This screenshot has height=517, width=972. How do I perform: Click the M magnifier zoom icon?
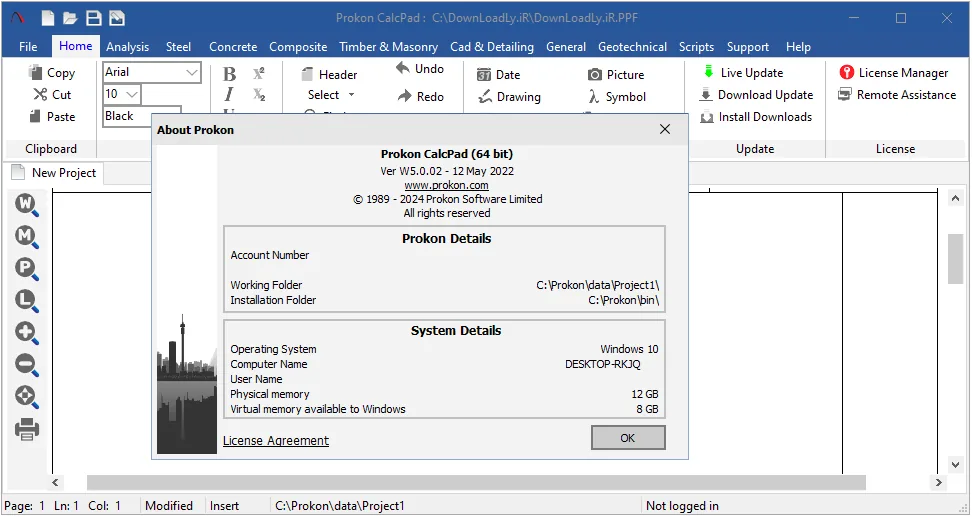pyautogui.click(x=27, y=236)
